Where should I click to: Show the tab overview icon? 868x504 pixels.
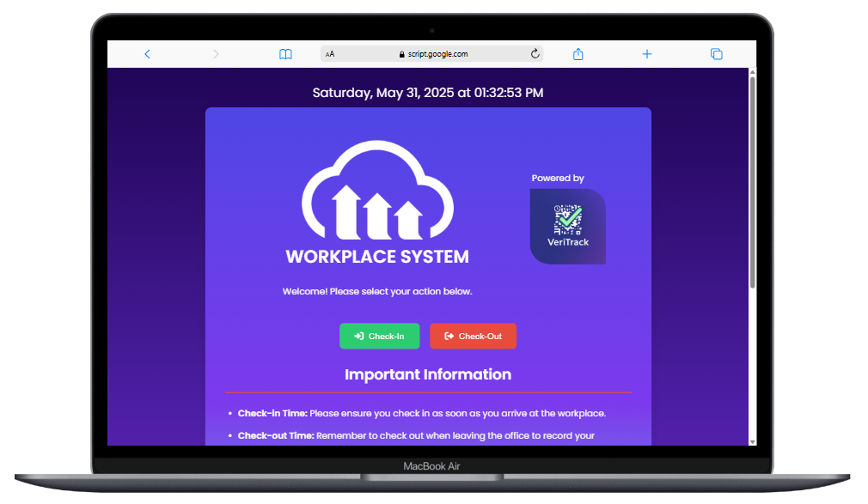tap(716, 53)
